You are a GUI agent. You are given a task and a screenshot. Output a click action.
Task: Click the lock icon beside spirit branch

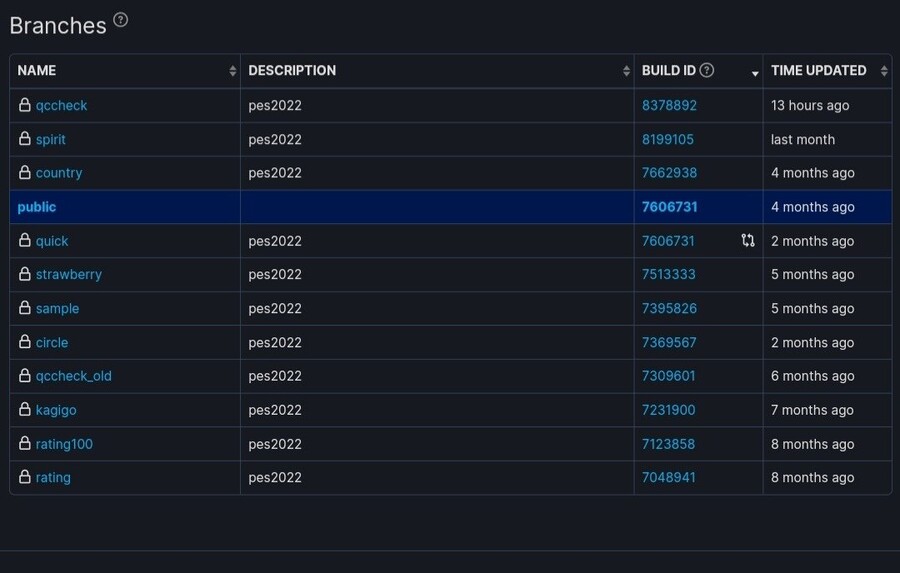pos(25,139)
